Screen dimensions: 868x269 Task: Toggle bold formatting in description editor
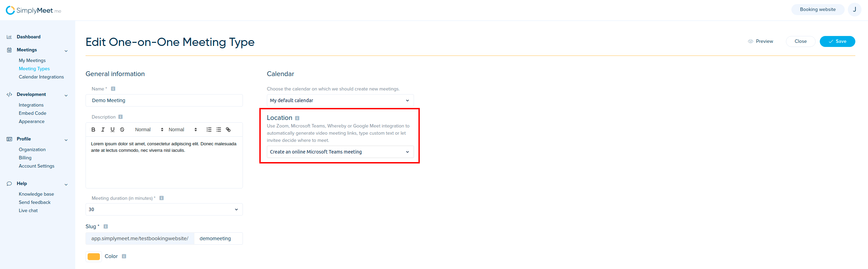(93, 130)
